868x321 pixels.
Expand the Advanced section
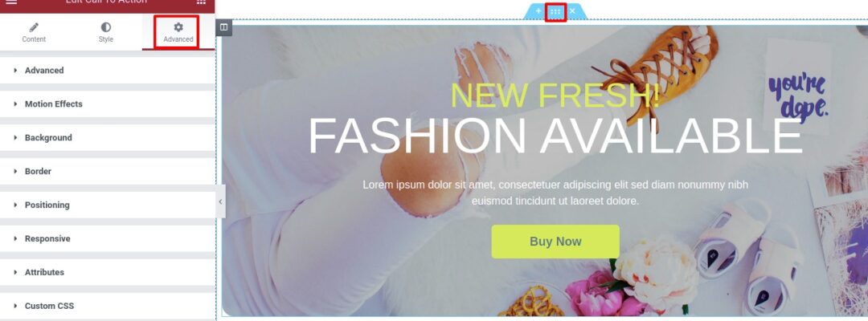pyautogui.click(x=108, y=70)
